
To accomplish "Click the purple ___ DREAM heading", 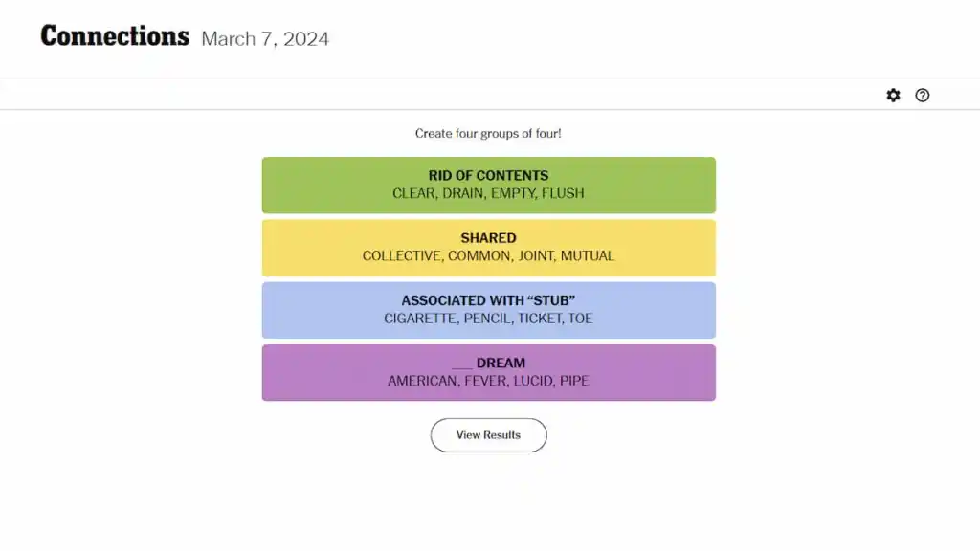I will coord(488,364).
